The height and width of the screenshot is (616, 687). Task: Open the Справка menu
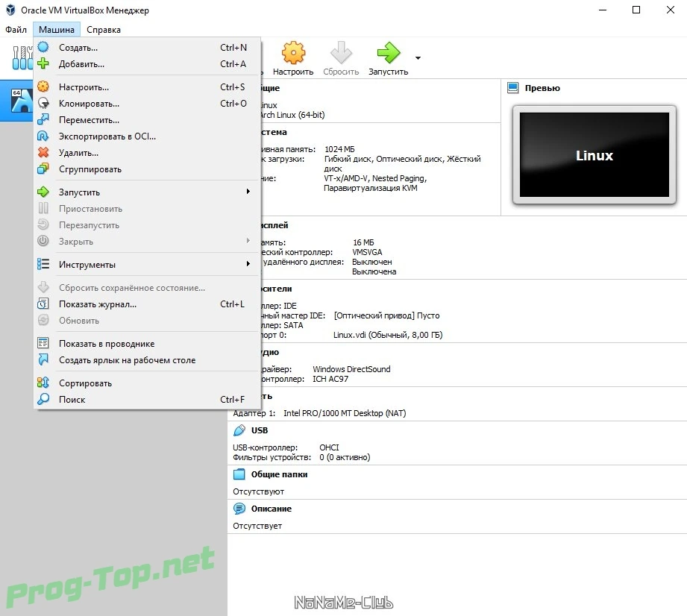pos(104,29)
